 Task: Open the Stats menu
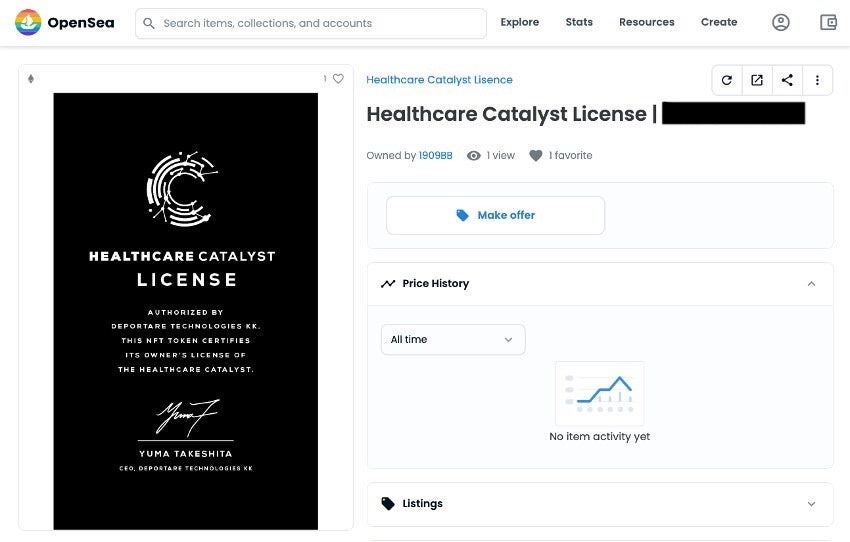(x=579, y=22)
